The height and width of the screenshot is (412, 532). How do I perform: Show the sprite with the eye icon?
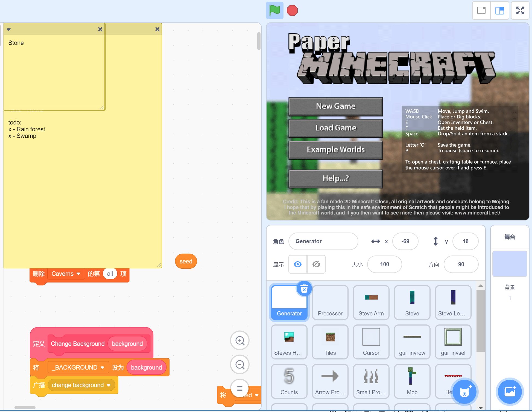click(x=298, y=264)
